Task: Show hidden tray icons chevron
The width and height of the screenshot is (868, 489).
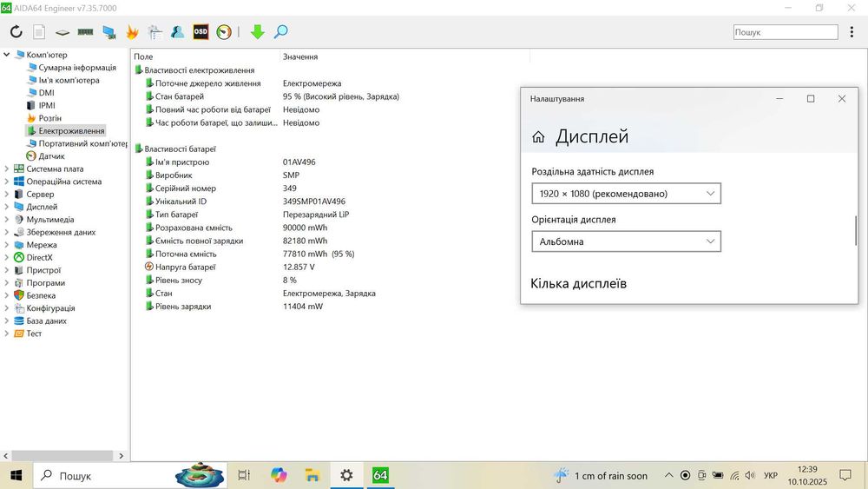Action: 668,475
